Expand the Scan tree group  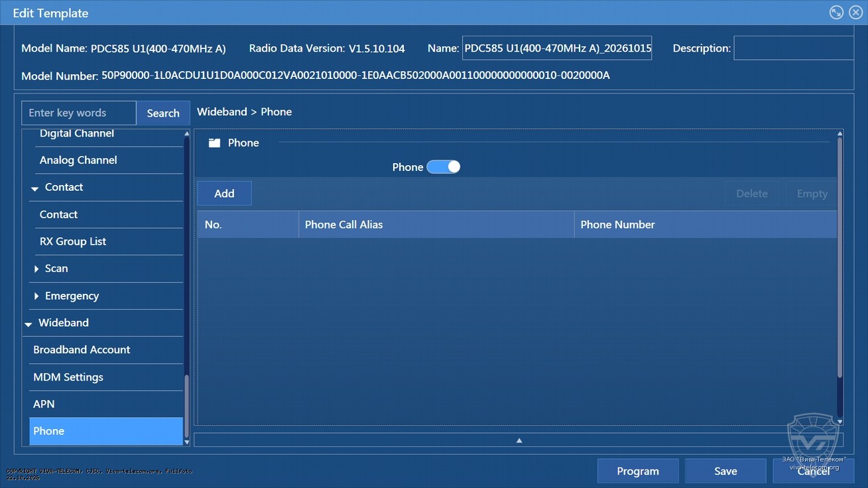36,269
